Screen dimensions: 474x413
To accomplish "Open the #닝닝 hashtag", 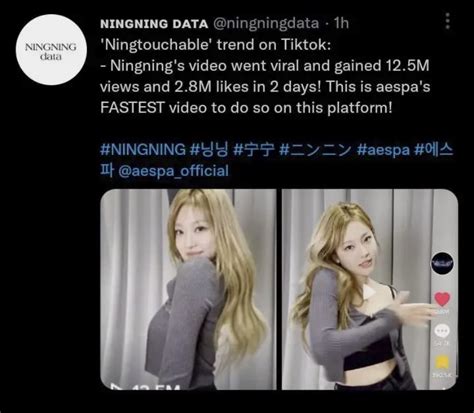I will [x=209, y=149].
